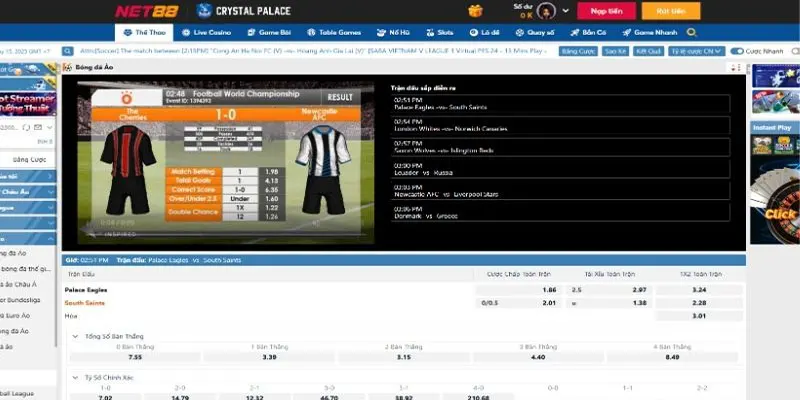This screenshot has height=400, width=800.
Task: Select upcoming match Denmark vs Greece
Action: [x=560, y=212]
